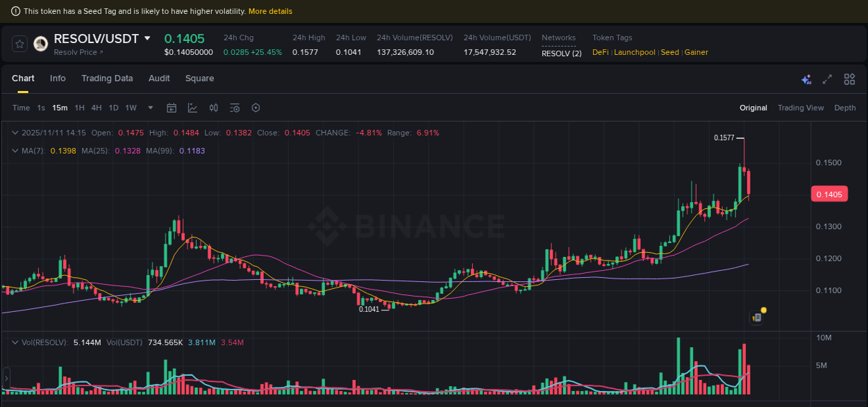Expand the chart to fullscreen
Screen dimensions: 868x407
pyautogui.click(x=826, y=79)
